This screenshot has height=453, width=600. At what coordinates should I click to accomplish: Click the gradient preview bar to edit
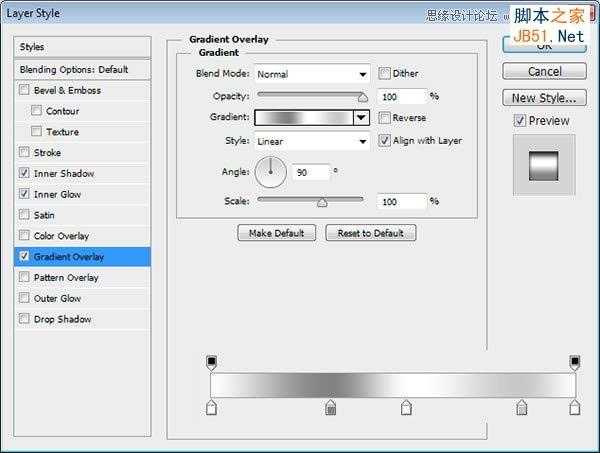pyautogui.click(x=304, y=117)
